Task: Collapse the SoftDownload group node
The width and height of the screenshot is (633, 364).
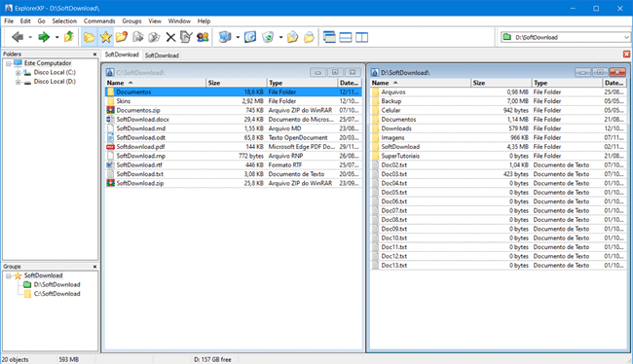Action: [x=8, y=276]
